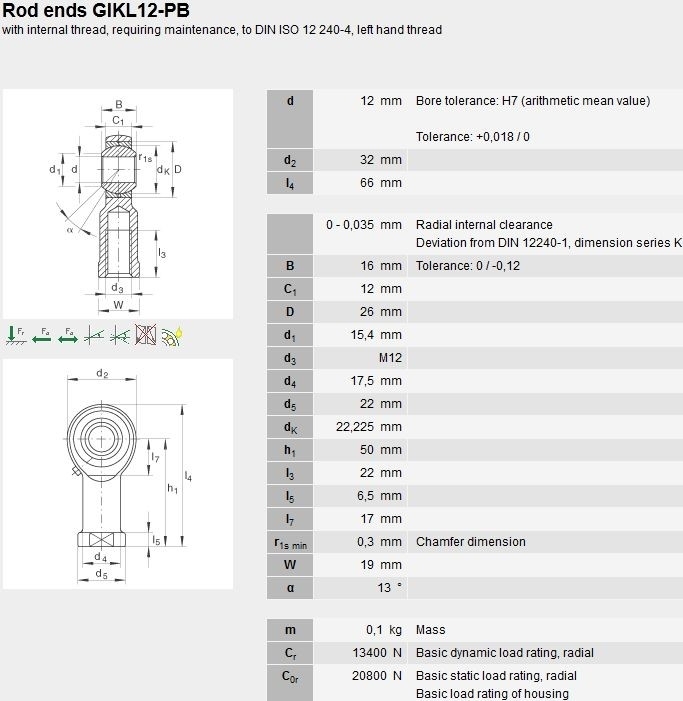The image size is (683, 701).
Task: Click the d1 value '15,4 mm'
Action: (376, 335)
